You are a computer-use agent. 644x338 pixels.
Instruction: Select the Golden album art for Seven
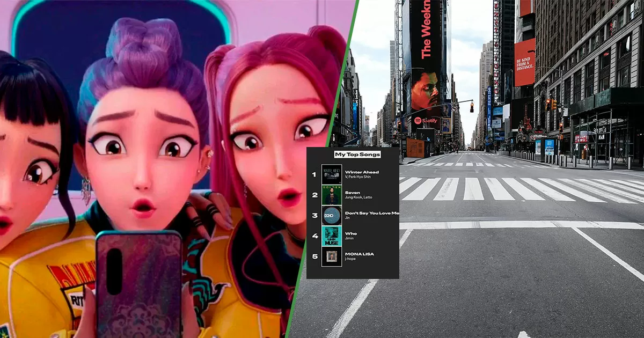(x=331, y=195)
